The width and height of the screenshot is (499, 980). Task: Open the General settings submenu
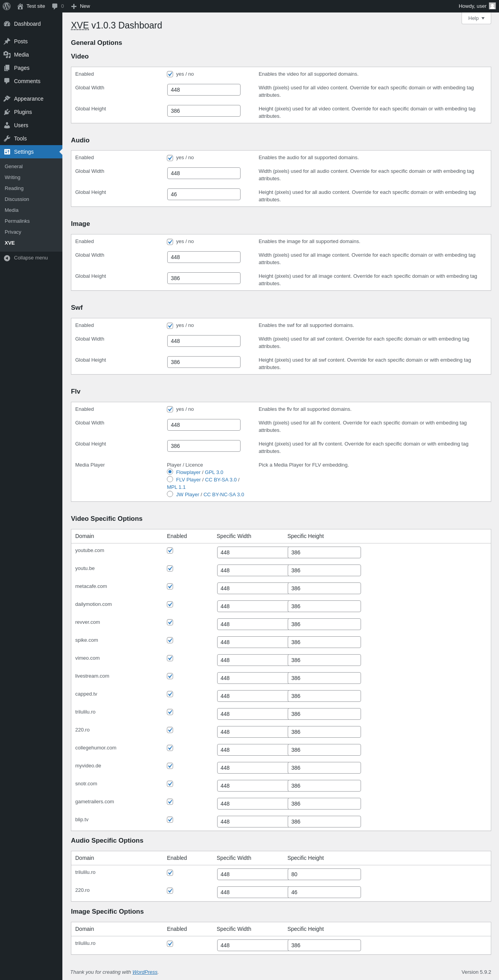(x=14, y=167)
